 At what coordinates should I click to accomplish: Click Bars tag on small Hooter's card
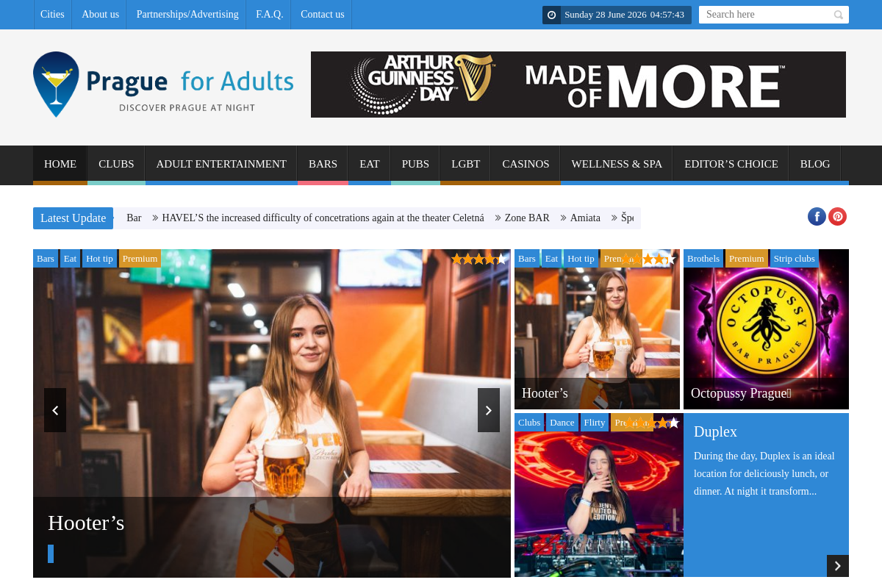527,259
